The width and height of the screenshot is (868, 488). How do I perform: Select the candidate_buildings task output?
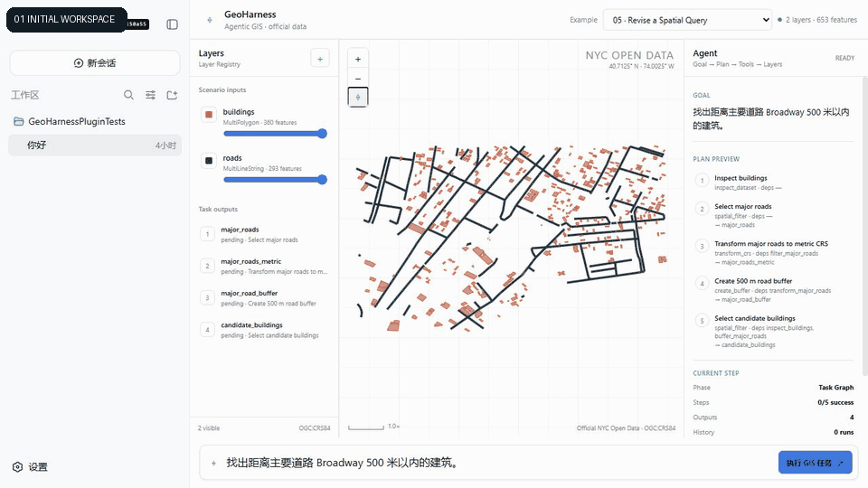click(x=263, y=330)
